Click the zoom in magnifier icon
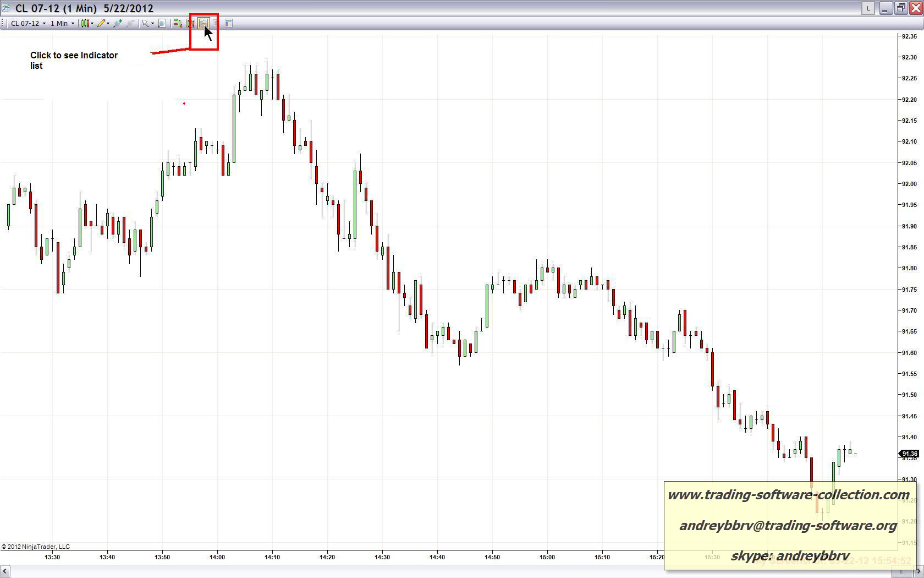Image resolution: width=924 pixels, height=578 pixels. 117,23
